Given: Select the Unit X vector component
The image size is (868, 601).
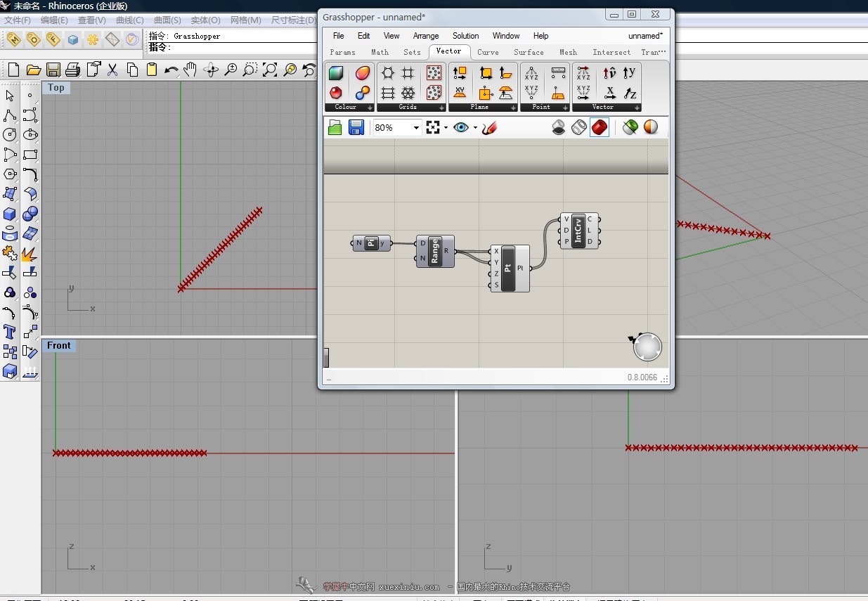Looking at the screenshot, I should pos(609,92).
